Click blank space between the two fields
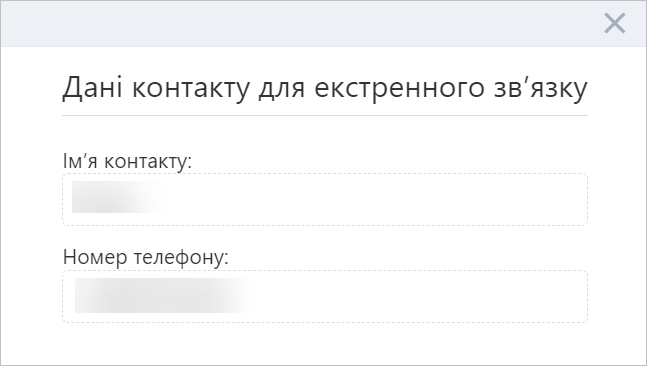This screenshot has height=366, width=647. (325, 236)
